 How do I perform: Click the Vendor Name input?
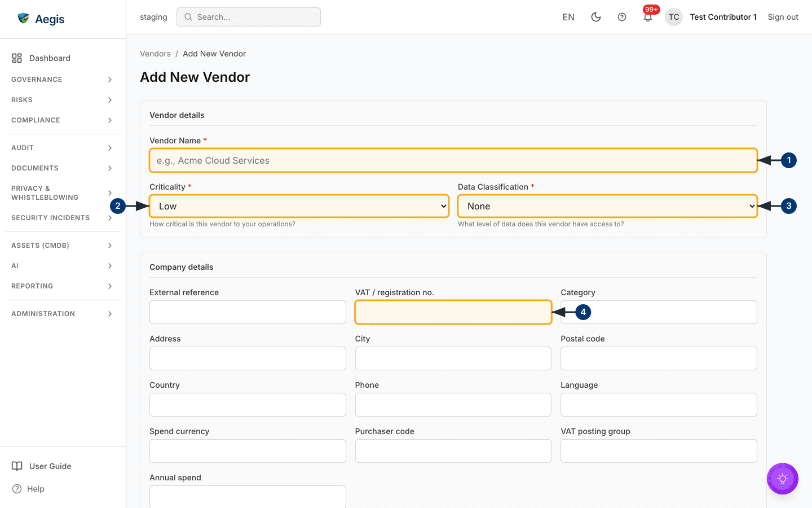click(x=453, y=160)
